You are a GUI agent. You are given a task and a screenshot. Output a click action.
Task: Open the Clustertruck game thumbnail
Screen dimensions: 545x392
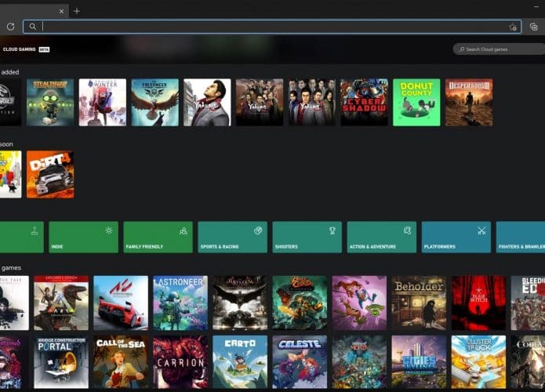pyautogui.click(x=478, y=361)
